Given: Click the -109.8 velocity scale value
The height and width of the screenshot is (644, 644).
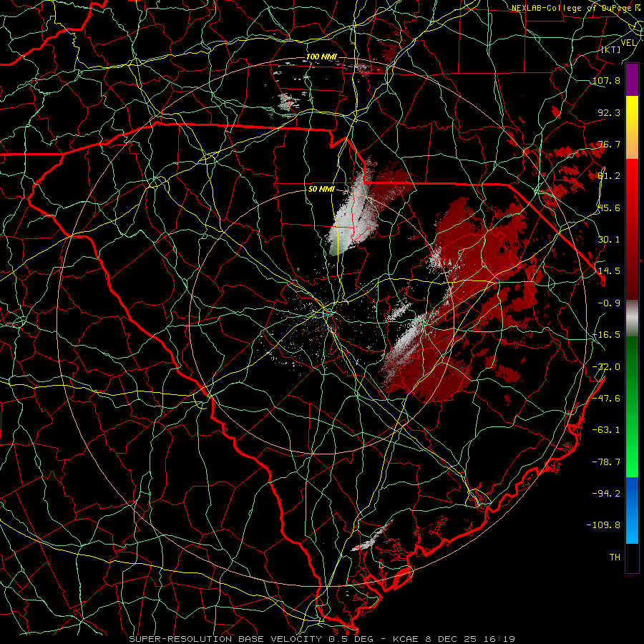Looking at the screenshot, I should pyautogui.click(x=604, y=525).
